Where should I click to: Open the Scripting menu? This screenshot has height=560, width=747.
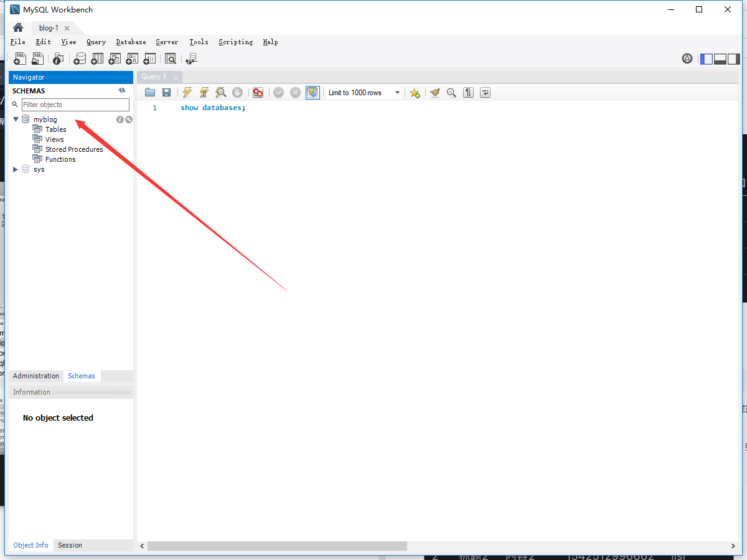(235, 42)
